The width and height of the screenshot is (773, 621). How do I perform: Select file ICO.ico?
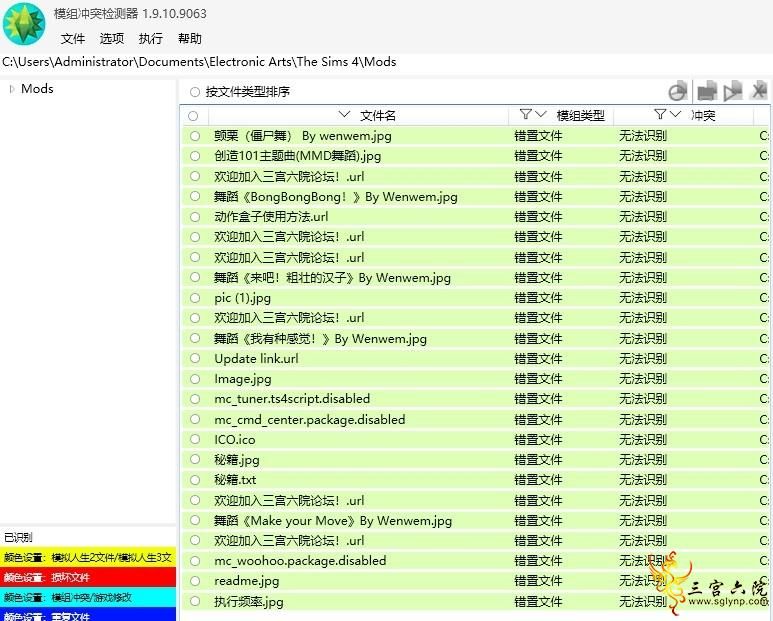click(235, 439)
